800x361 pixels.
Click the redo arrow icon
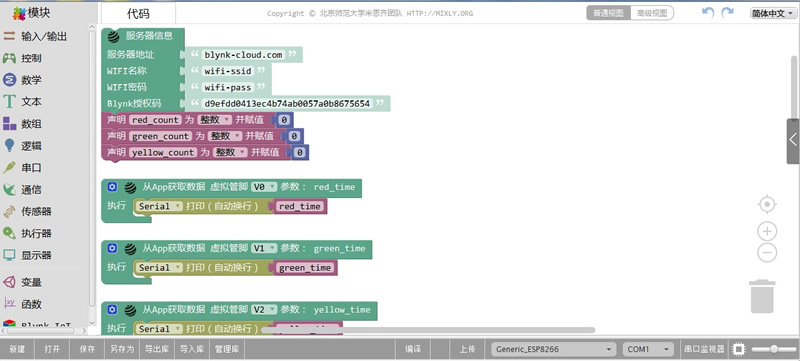point(727,12)
